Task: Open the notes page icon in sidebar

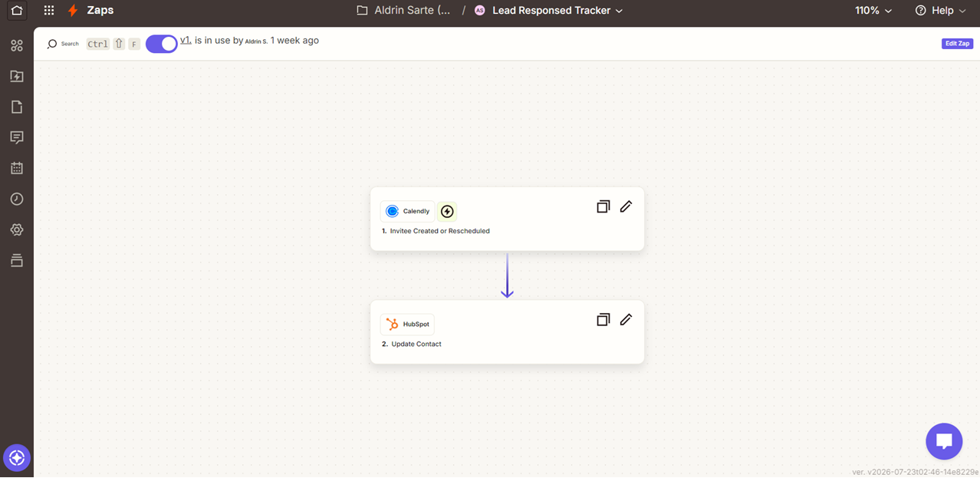Action: point(17,107)
